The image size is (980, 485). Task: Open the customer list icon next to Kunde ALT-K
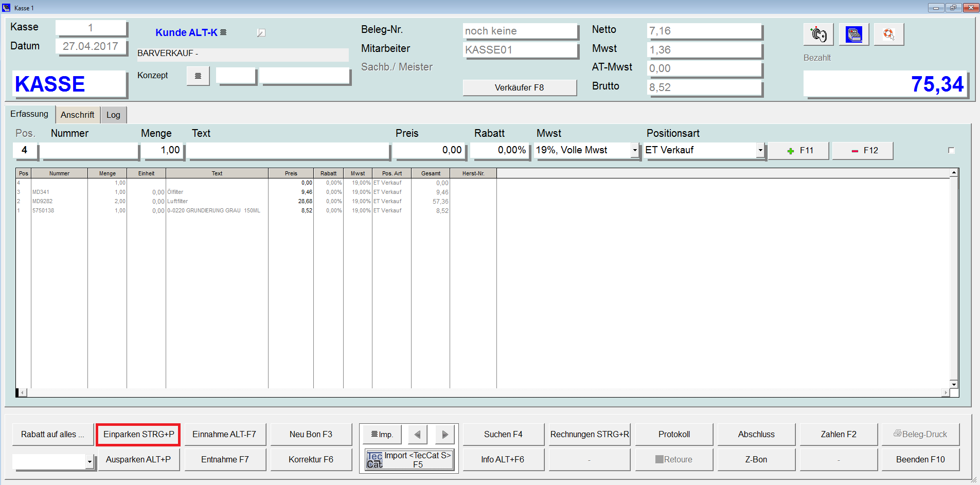[x=223, y=32]
